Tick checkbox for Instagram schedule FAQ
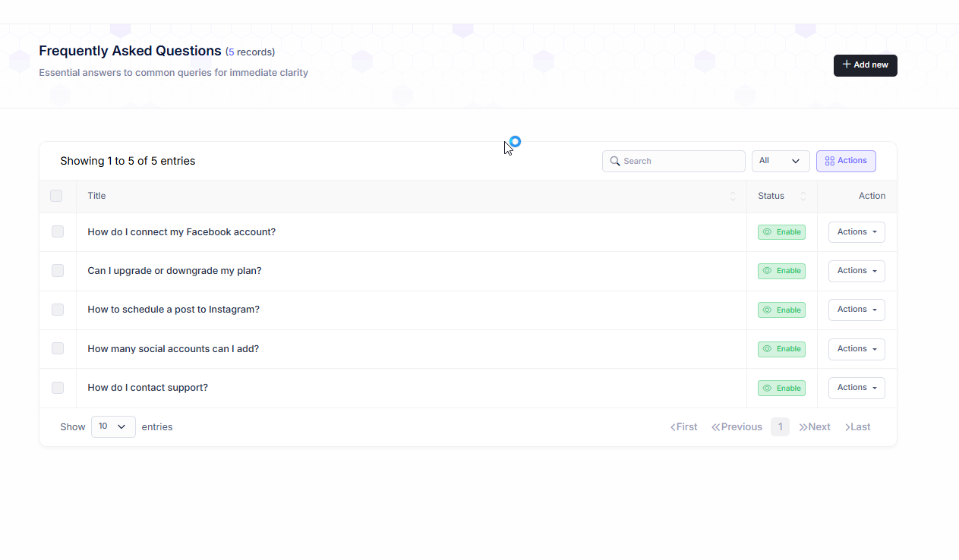Viewport: 959px width, 560px height. (58, 310)
